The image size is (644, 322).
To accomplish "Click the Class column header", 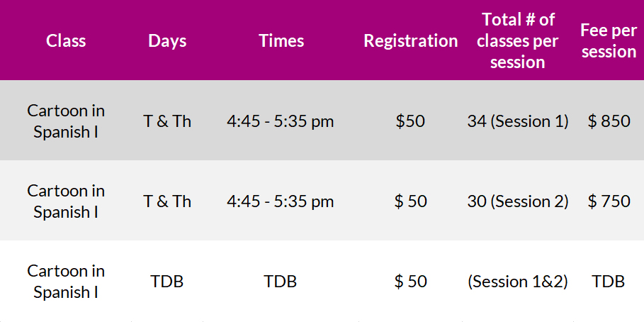I will [66, 40].
